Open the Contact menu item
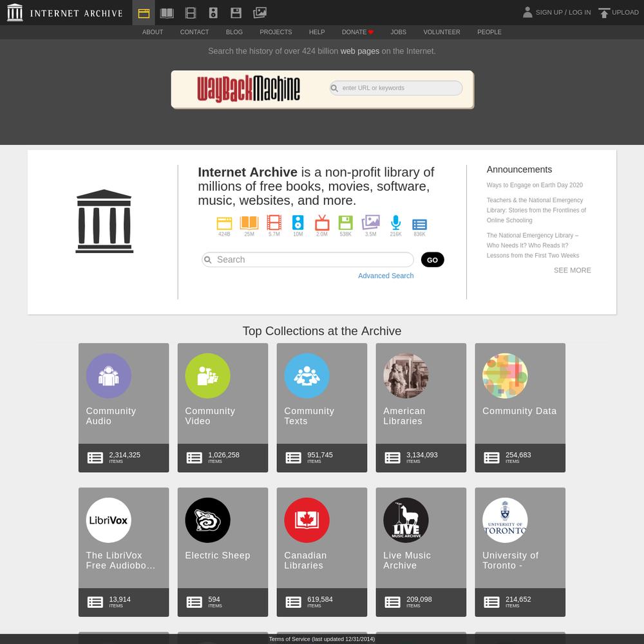Viewport: 644px width, 644px height. [194, 32]
